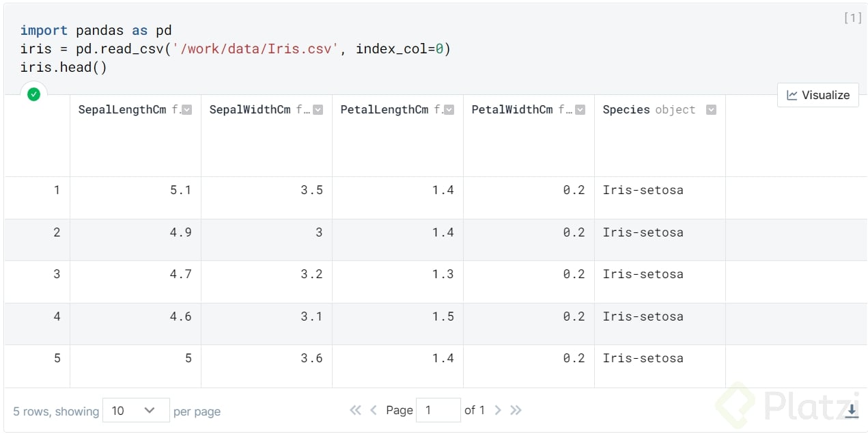Go to the next results page

(x=498, y=410)
